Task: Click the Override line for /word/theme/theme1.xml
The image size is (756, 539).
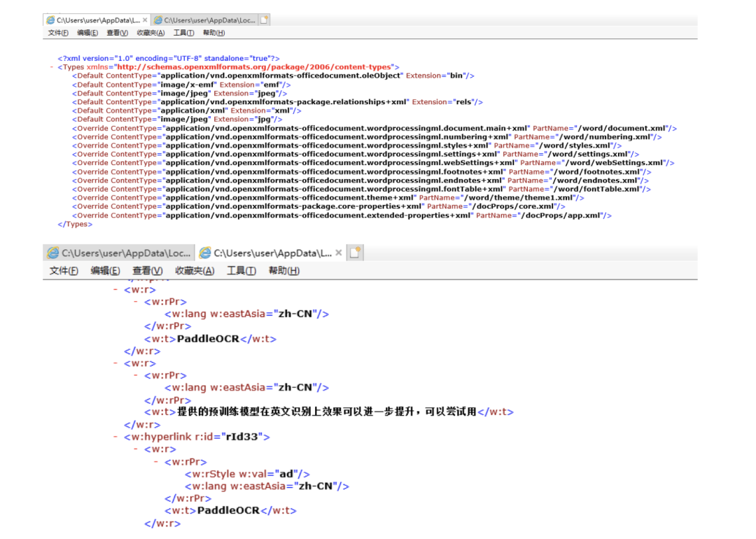Action: 328,198
